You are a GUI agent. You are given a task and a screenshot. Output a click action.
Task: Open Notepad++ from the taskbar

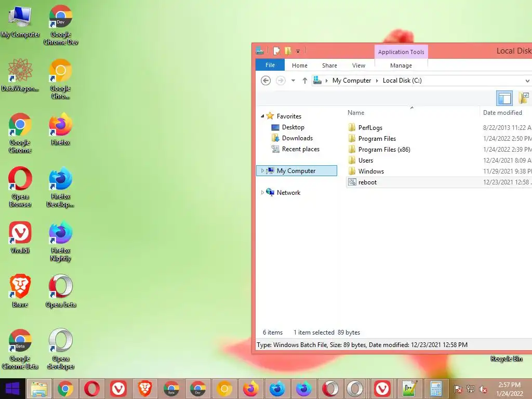click(x=409, y=389)
